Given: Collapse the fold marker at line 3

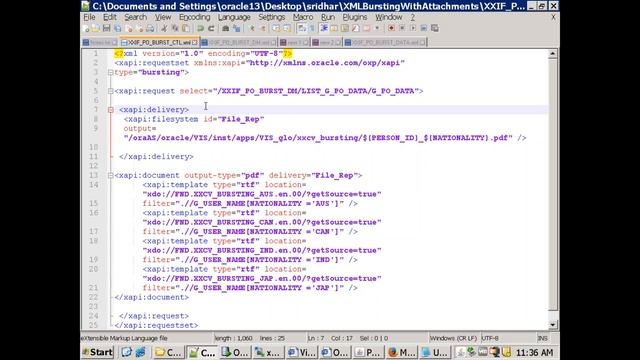Looking at the screenshot, I should 111,72.
